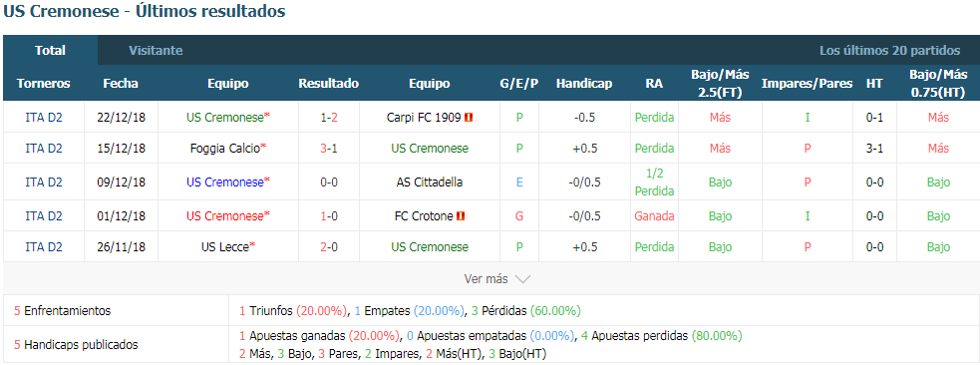Click the 2-0 result for US Lecce
This screenshot has height=365, width=980.
coord(329,247)
